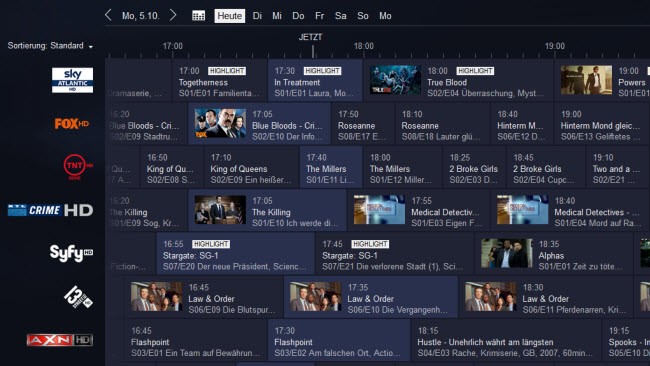Go to next day with right arrow
The image size is (650, 366).
pos(173,15)
